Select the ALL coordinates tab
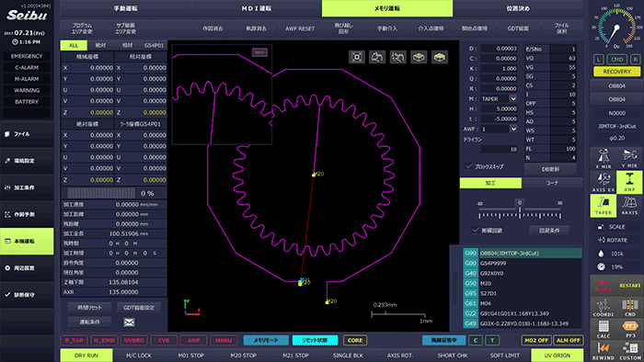 point(74,45)
